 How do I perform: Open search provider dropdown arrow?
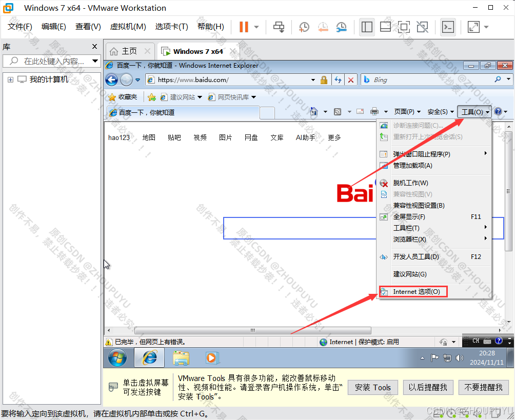click(x=508, y=79)
